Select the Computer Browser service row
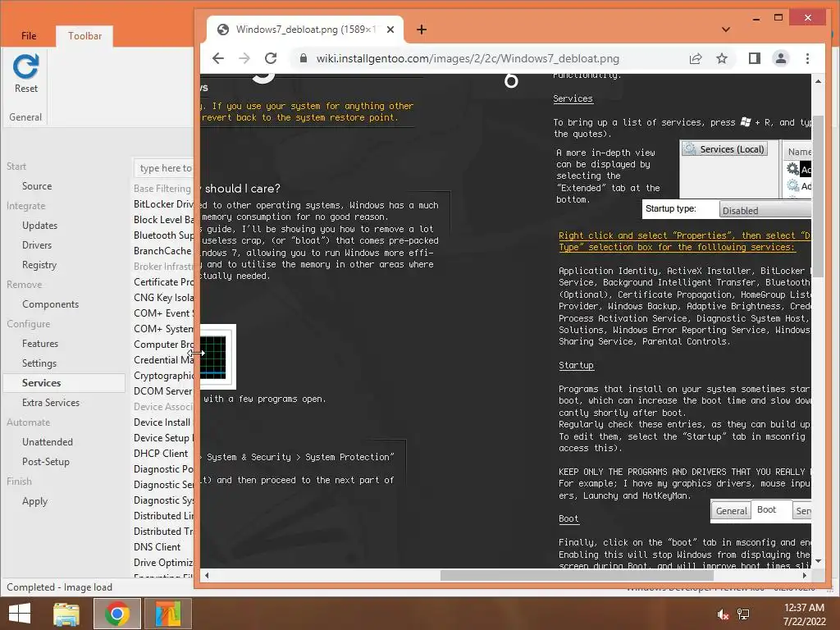The width and height of the screenshot is (840, 630). 163,345
